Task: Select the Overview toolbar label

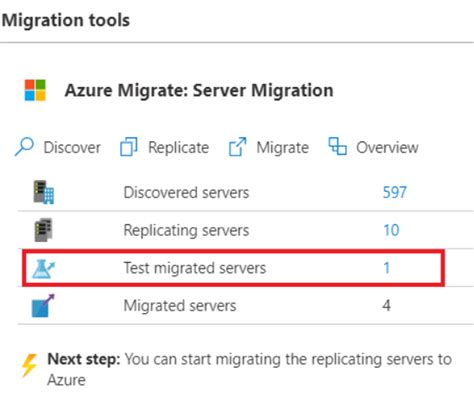Action: coord(387,147)
